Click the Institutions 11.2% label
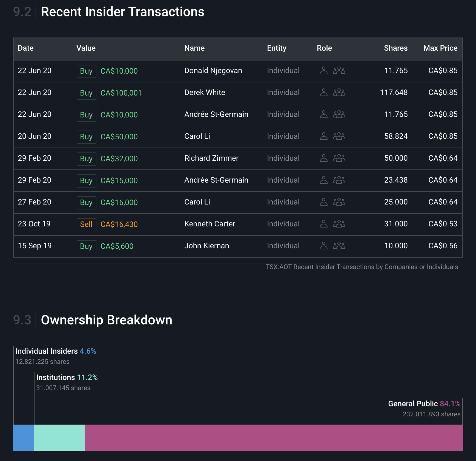Screen dimensions: 476x461 pyautogui.click(x=67, y=378)
